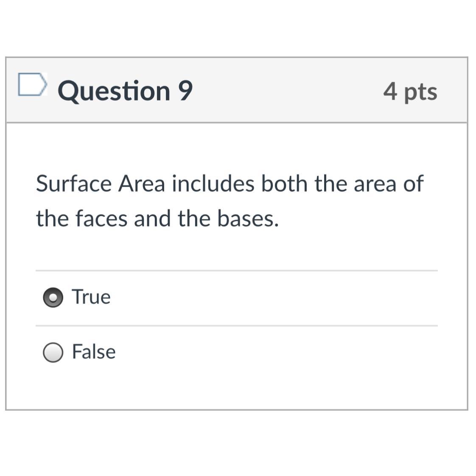
Task: Click the divider line above True option
Action: [236, 270]
